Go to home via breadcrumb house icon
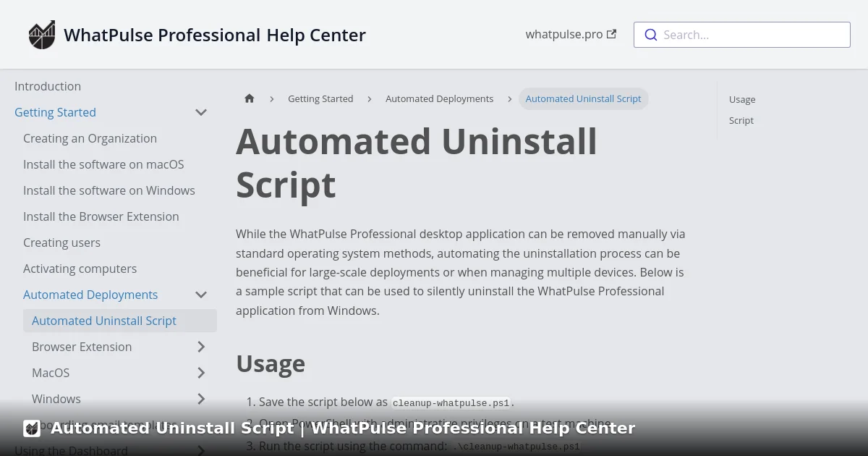Image resolution: width=868 pixels, height=456 pixels. point(250,98)
